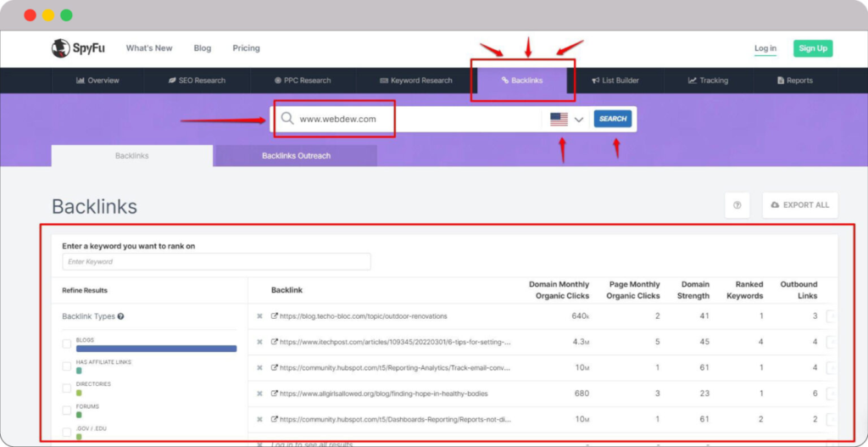The image size is (868, 447).
Task: Open hubspot Track-email-conv backlink URL
Action: pyautogui.click(x=395, y=368)
